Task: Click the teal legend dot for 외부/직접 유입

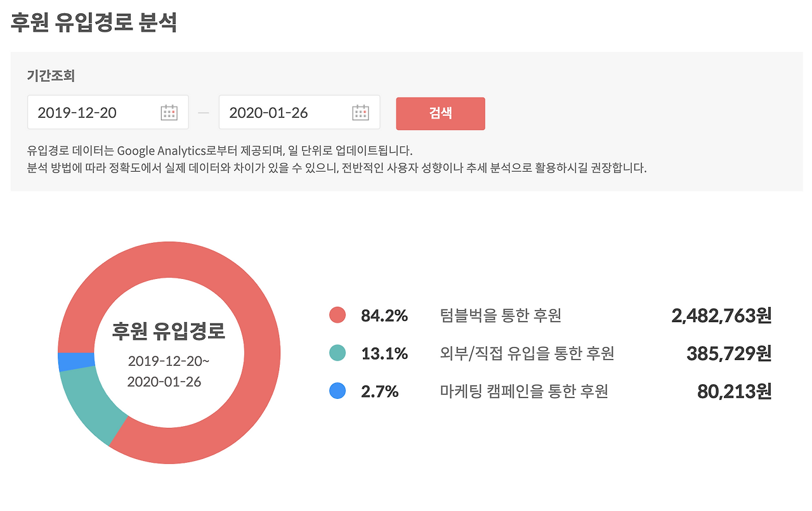Action: pos(337,353)
